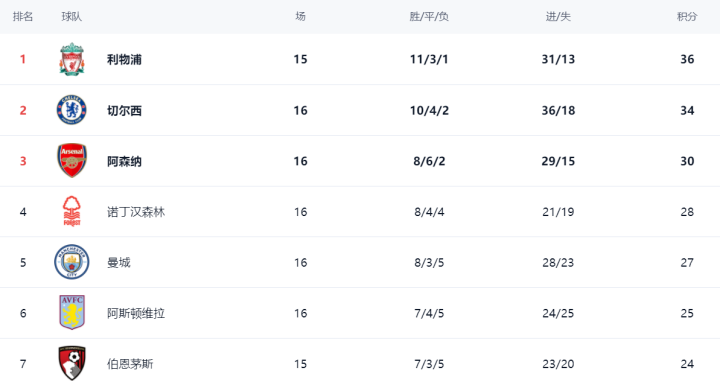This screenshot has height=388, width=720.
Task: Select the 胜/平/负 column header
Action: (429, 17)
